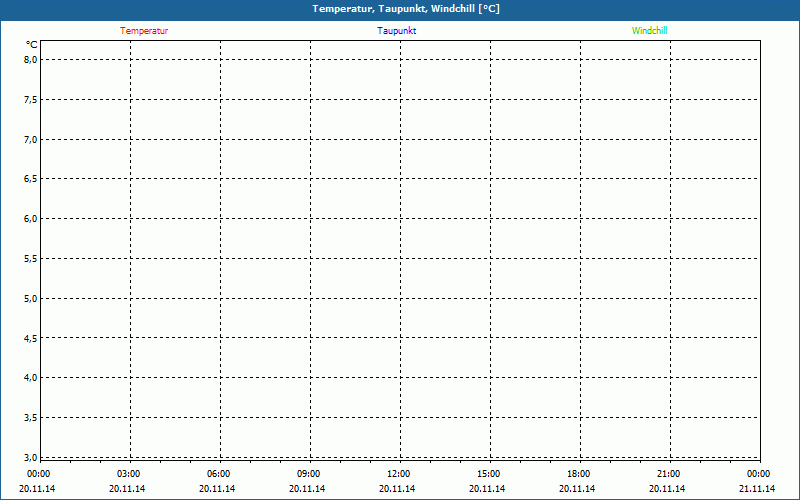Pick the 7,0 y-axis tick label
Screen dimensions: 800x500
point(30,139)
